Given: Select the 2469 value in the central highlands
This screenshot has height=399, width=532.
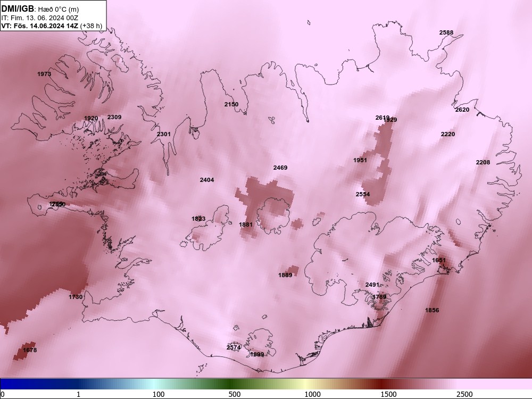Looking at the screenshot, I should [280, 168].
